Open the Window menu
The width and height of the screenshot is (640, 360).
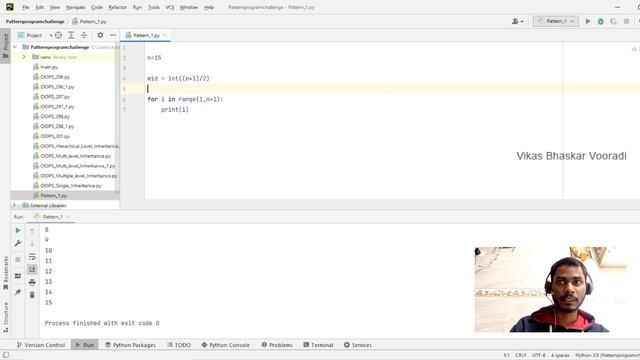(x=189, y=7)
